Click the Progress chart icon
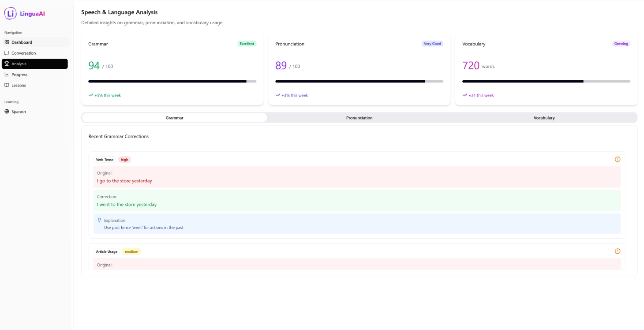This screenshot has width=644, height=330. pyautogui.click(x=6, y=75)
